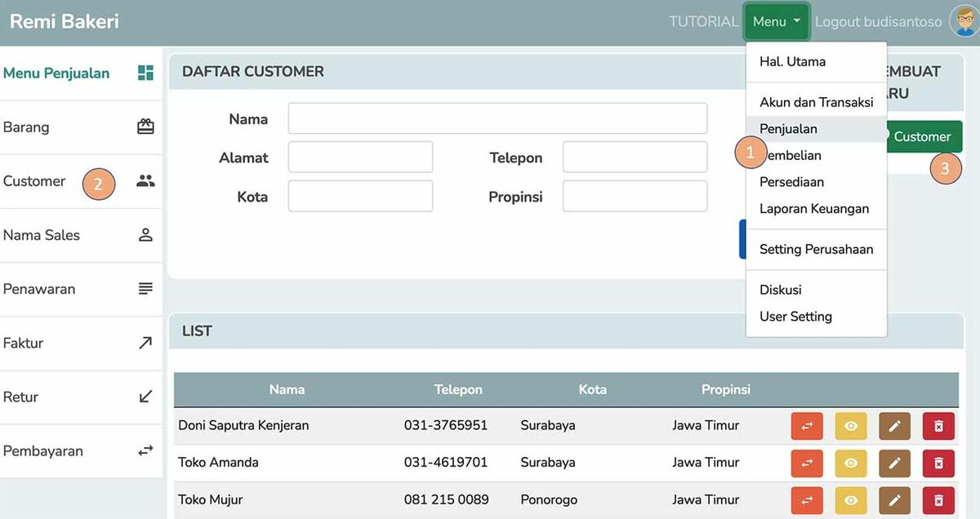Click the TUTORIAL link
This screenshot has width=980, height=519.
click(x=703, y=22)
